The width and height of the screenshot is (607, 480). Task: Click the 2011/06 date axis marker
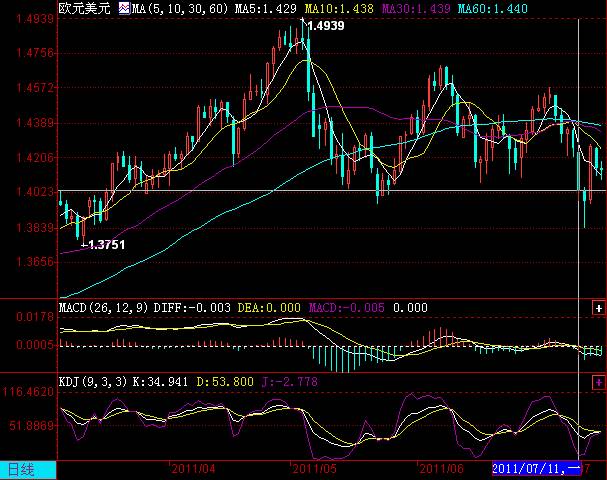click(x=442, y=469)
